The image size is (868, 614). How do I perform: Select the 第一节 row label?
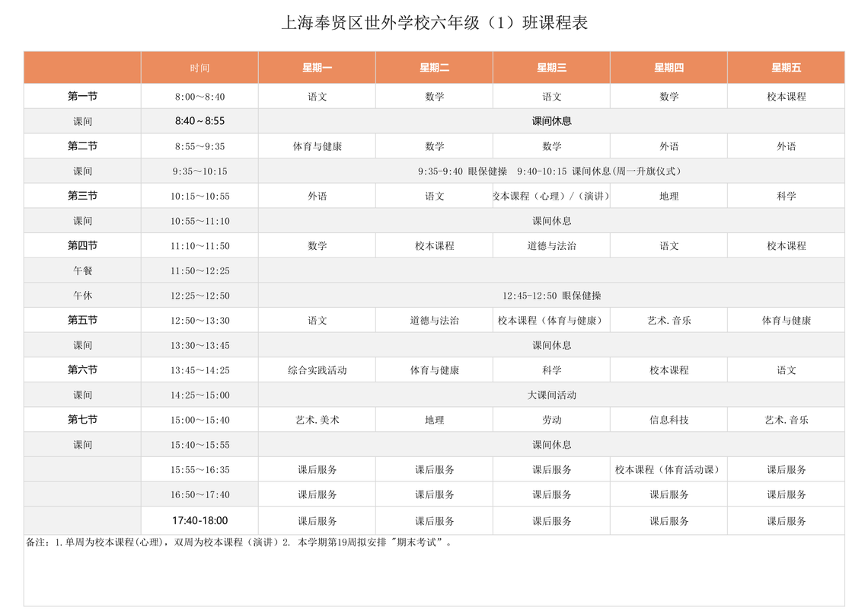click(82, 96)
